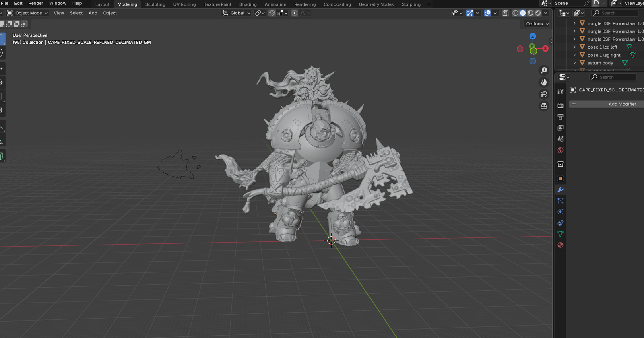The height and width of the screenshot is (338, 644).
Task: Switch to the Geometry Nodes workspace tab
Action: click(376, 4)
